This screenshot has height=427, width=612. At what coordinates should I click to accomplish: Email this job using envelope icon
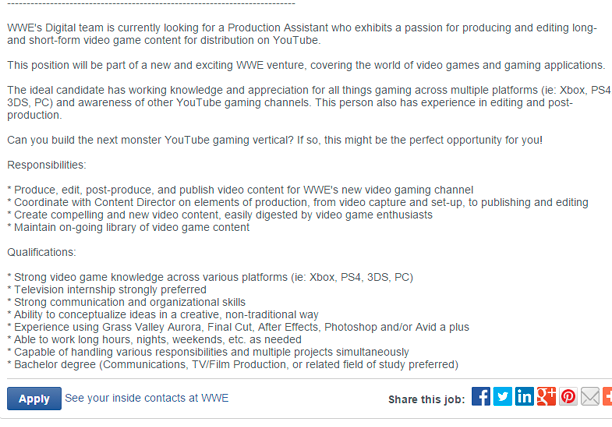click(590, 397)
